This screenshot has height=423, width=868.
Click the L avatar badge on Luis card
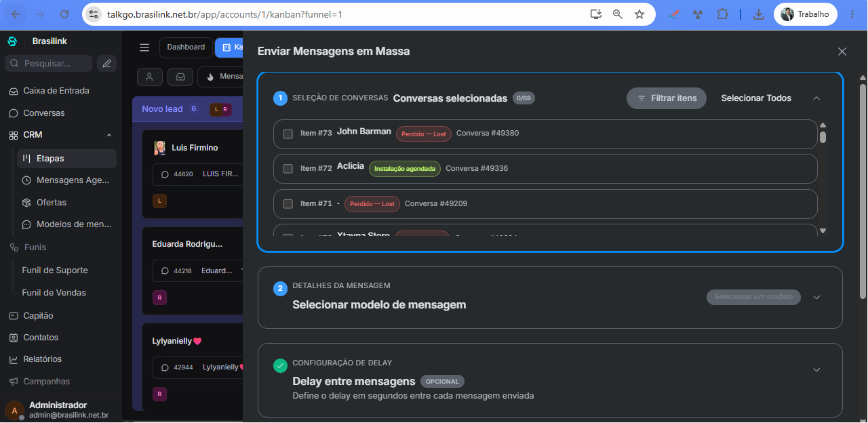click(x=159, y=201)
